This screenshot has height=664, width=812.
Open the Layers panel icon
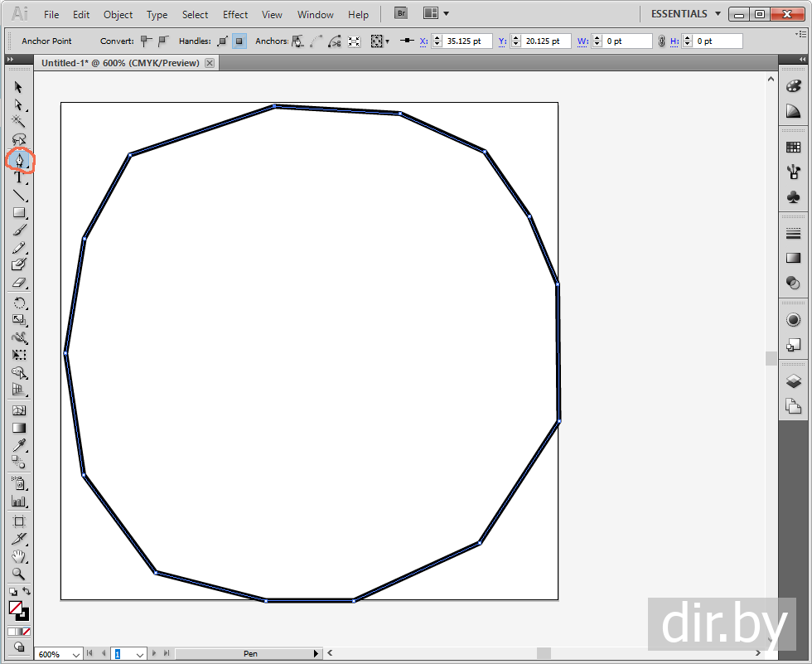793,381
